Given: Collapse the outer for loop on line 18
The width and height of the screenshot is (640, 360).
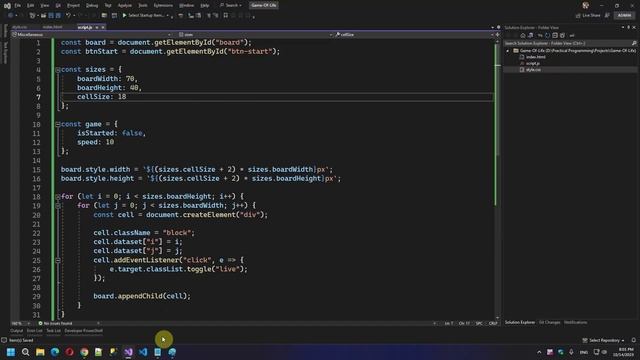Looking at the screenshot, I should tap(58, 197).
